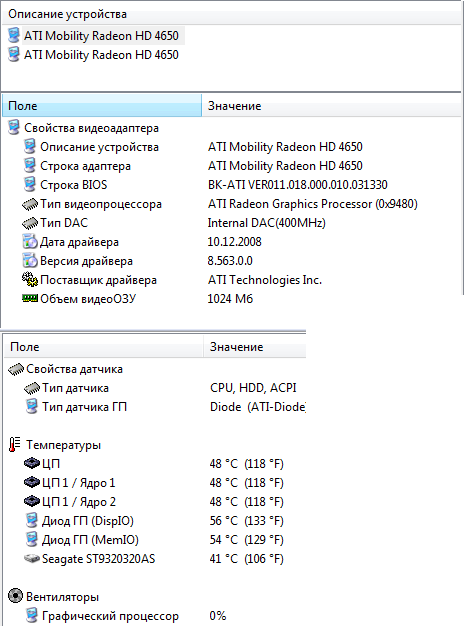This screenshot has height=626, width=464.
Task: Click the lower panel's Поле column header
Action: pyautogui.click(x=103, y=347)
